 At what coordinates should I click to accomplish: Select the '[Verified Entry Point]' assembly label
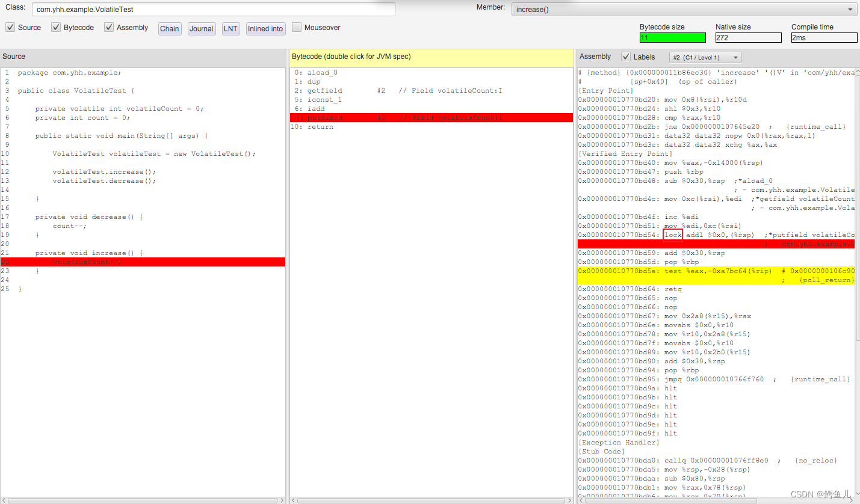pyautogui.click(x=625, y=153)
